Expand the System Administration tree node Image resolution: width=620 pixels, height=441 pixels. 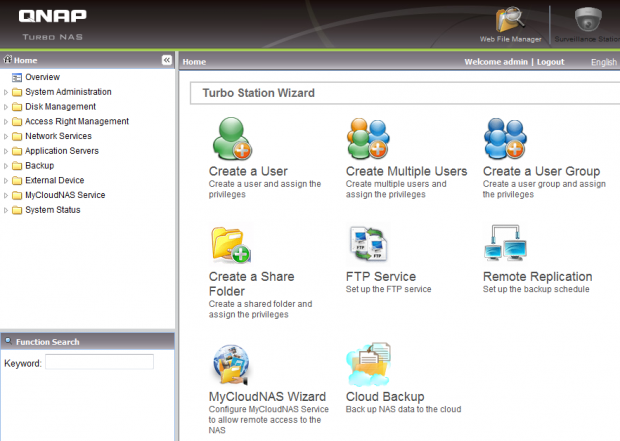tap(6, 92)
